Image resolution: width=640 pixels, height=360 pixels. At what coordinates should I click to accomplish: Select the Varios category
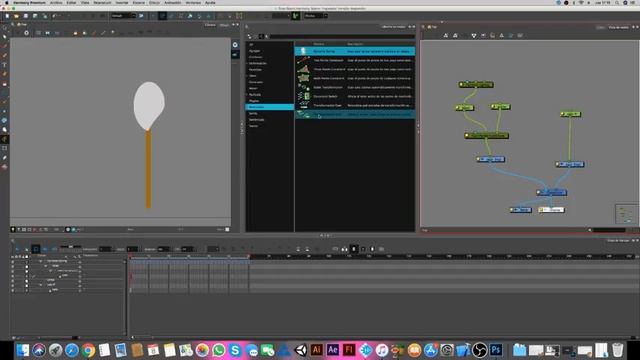tap(253, 126)
